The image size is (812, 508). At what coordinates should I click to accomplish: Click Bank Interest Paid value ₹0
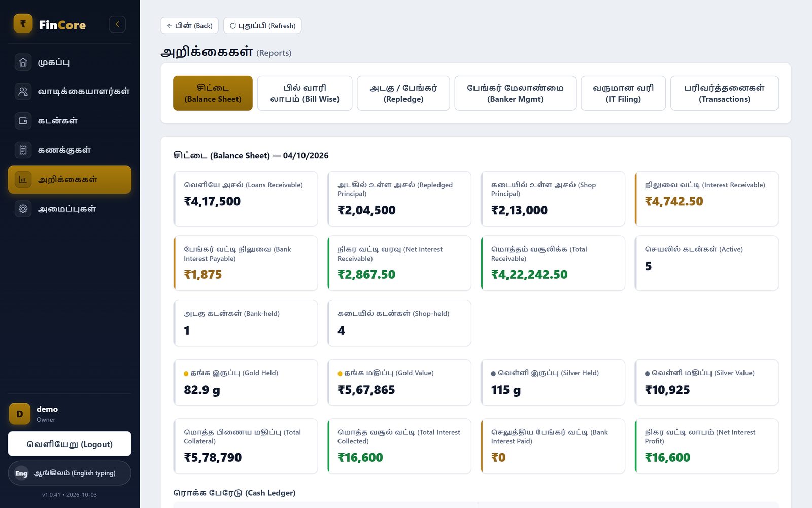(x=498, y=458)
